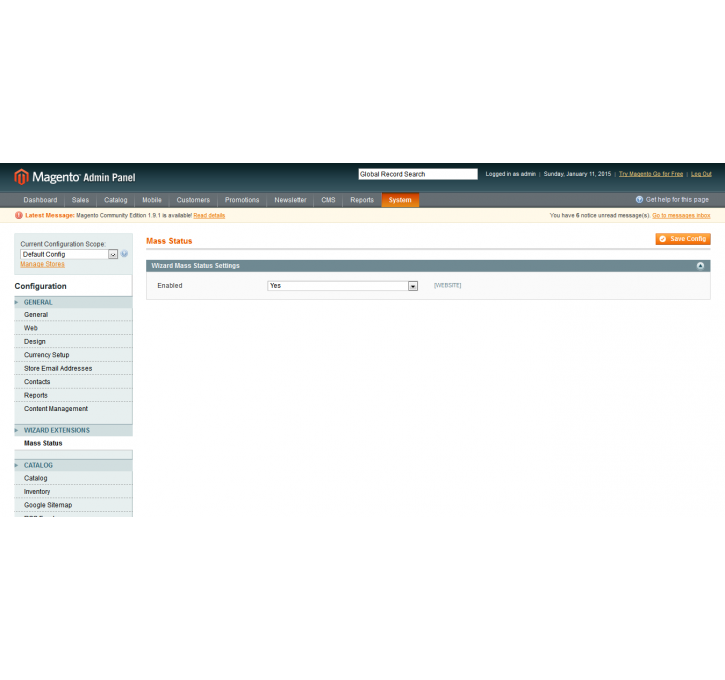Open the CMS menu
725x680 pixels.
tap(328, 200)
